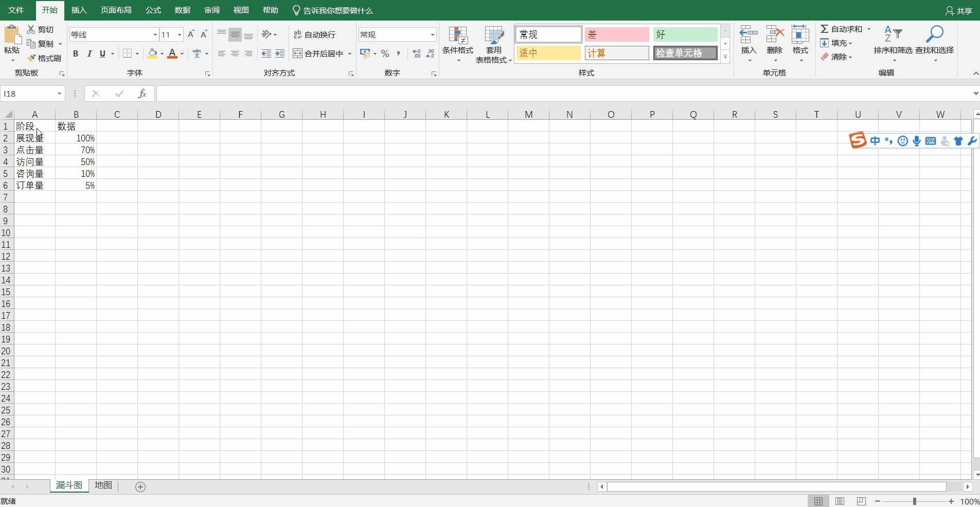Viewport: 980px width, 507px height.
Task: Use the 格式刷 (Format Painter) tool
Action: 45,58
